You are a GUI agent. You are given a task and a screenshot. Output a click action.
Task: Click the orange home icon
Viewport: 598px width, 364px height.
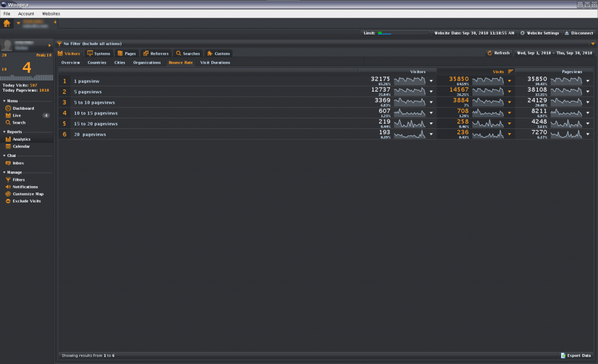pos(7,23)
